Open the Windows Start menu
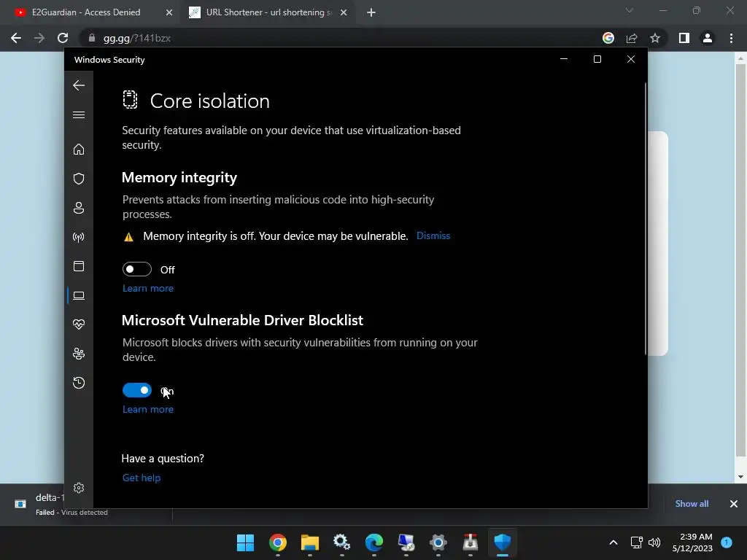Image resolution: width=747 pixels, height=560 pixels. click(245, 542)
